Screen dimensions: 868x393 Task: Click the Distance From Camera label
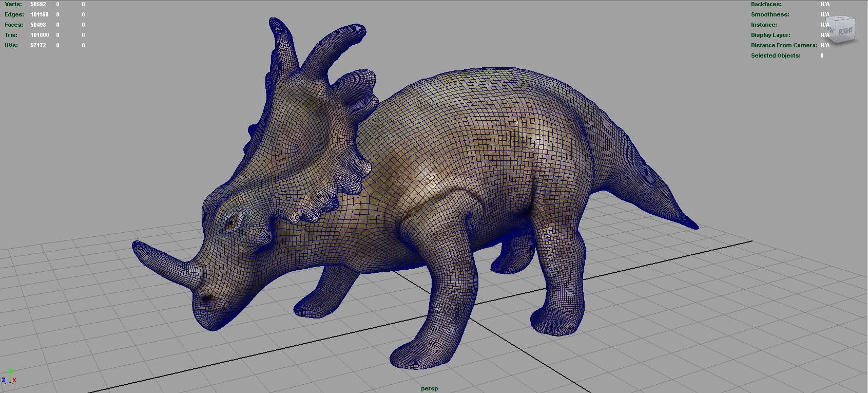pyautogui.click(x=784, y=45)
